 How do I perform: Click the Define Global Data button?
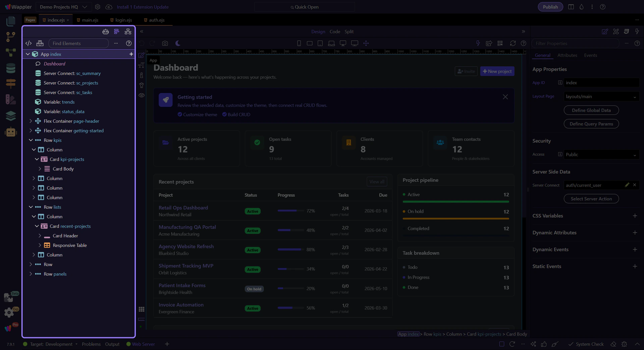coord(591,110)
